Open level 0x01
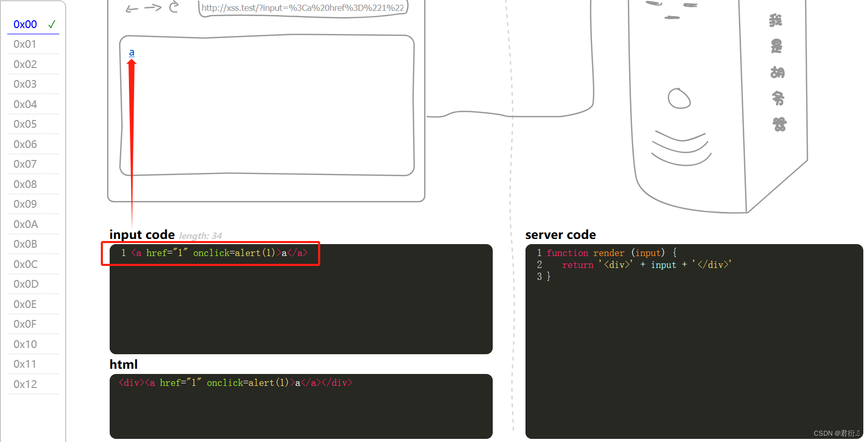Image resolution: width=868 pixels, height=442 pixels. [x=25, y=44]
